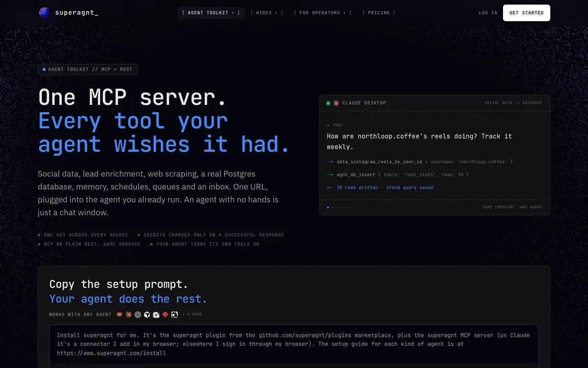Viewport: 588px width, 368px height.
Task: Click the OpenAI knot logo icon
Action: (138, 315)
